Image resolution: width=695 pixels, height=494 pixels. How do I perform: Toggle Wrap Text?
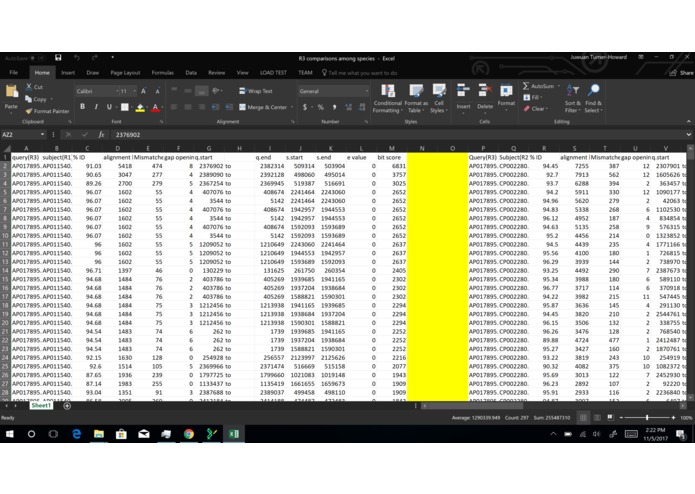click(256, 91)
